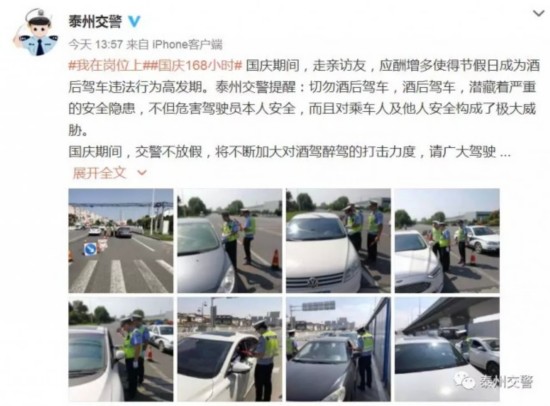Click the post timestamp 今天 13:57
Image resolution: width=550 pixels, height=406 pixels.
point(95,45)
